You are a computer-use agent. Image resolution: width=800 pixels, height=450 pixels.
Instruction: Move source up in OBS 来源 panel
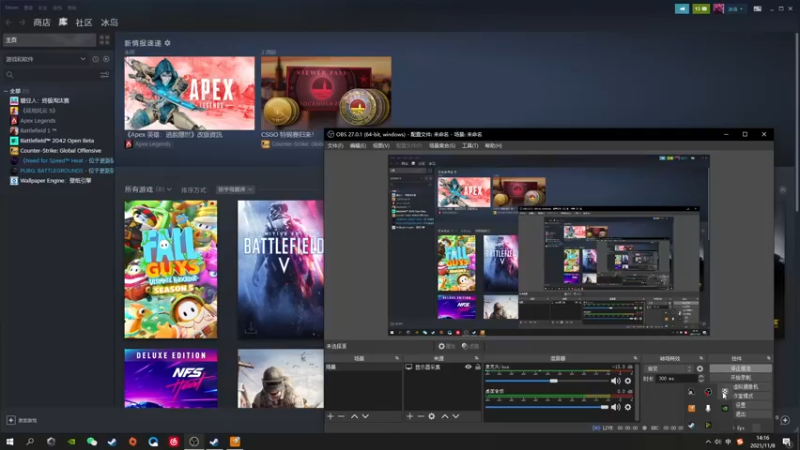tap(445, 416)
